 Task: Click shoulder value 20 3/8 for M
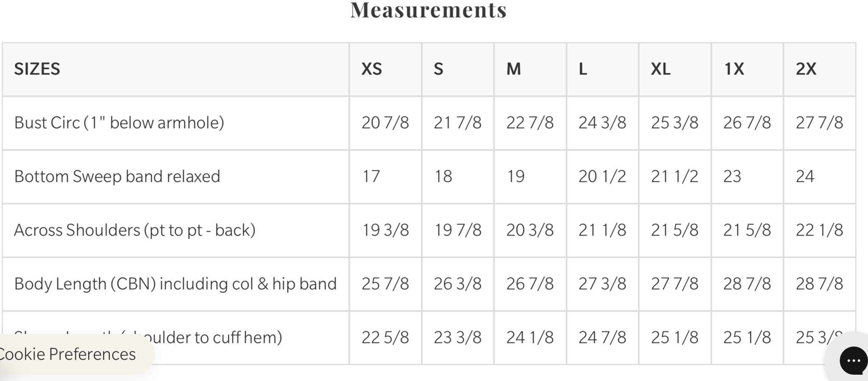[530, 230]
